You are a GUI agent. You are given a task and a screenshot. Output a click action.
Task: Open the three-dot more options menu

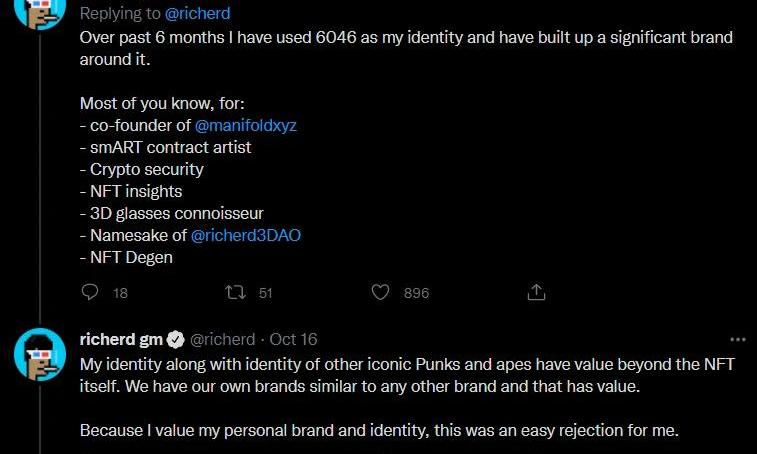click(738, 339)
